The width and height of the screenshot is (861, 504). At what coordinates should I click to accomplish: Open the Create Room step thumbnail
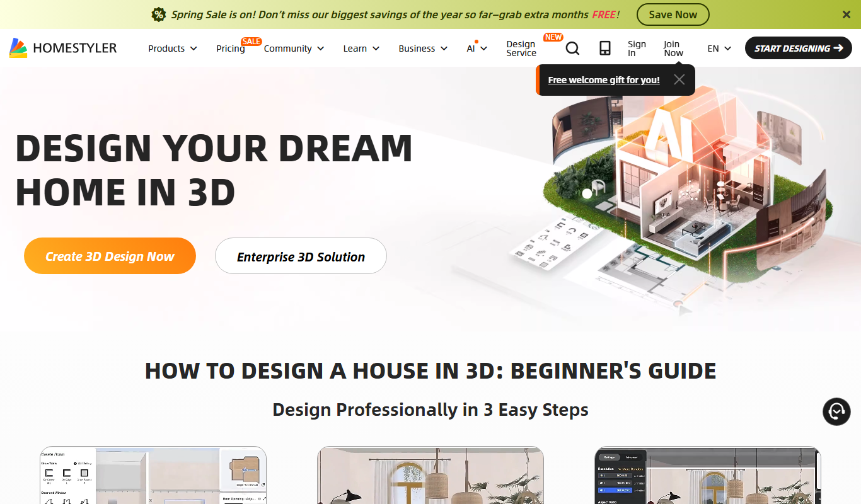coord(153,475)
